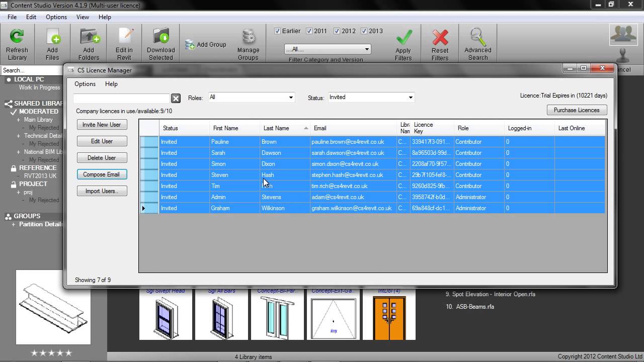
Task: Select the stephen.hash email cell
Action: (x=353, y=175)
